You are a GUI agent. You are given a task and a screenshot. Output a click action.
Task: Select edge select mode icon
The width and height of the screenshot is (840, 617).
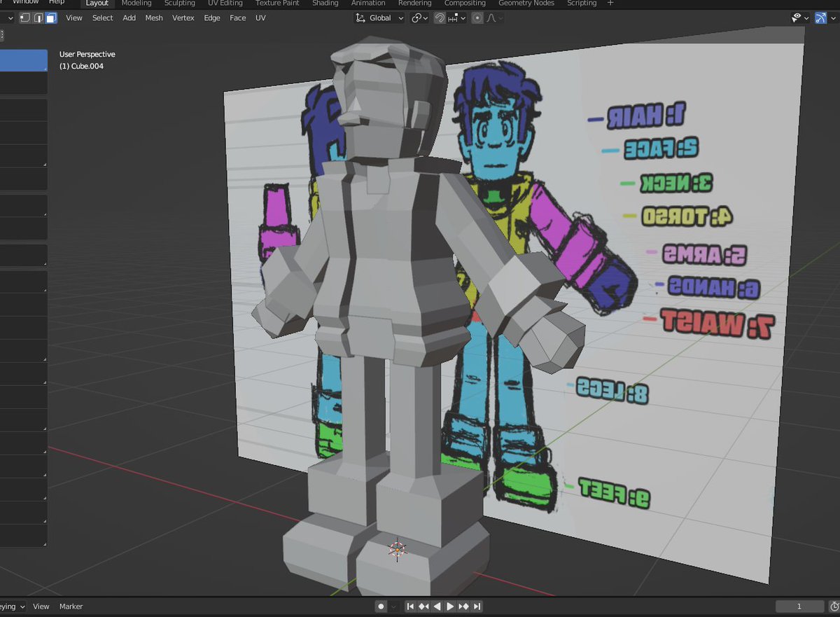click(38, 18)
